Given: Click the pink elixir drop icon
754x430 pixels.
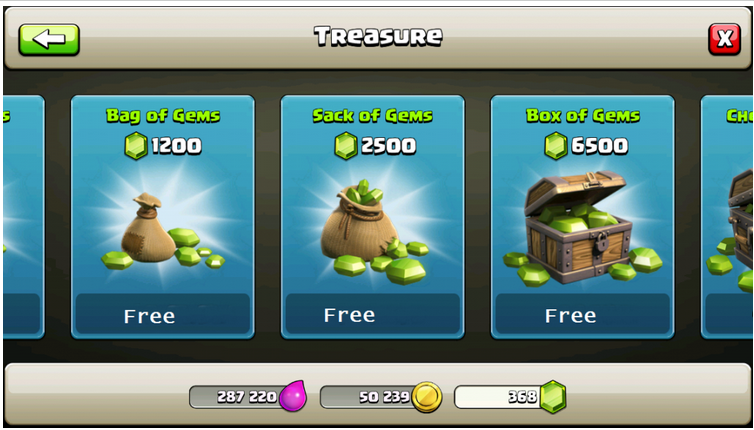Looking at the screenshot, I should [293, 396].
